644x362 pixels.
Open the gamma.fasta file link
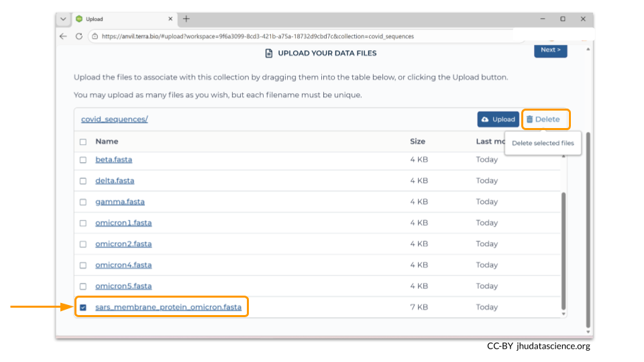point(120,202)
